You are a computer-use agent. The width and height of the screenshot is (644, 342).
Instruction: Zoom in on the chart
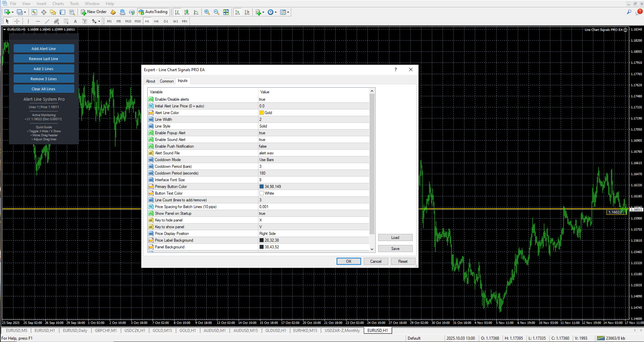207,12
